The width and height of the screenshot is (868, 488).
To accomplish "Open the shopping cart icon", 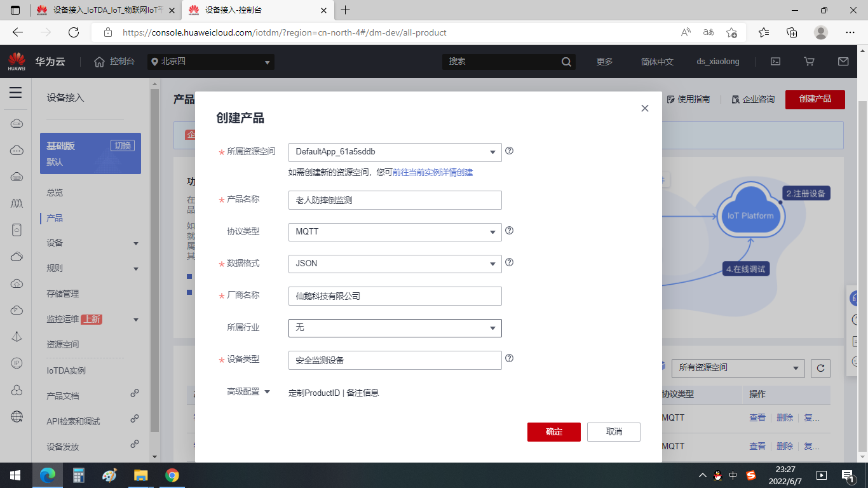I will point(809,62).
